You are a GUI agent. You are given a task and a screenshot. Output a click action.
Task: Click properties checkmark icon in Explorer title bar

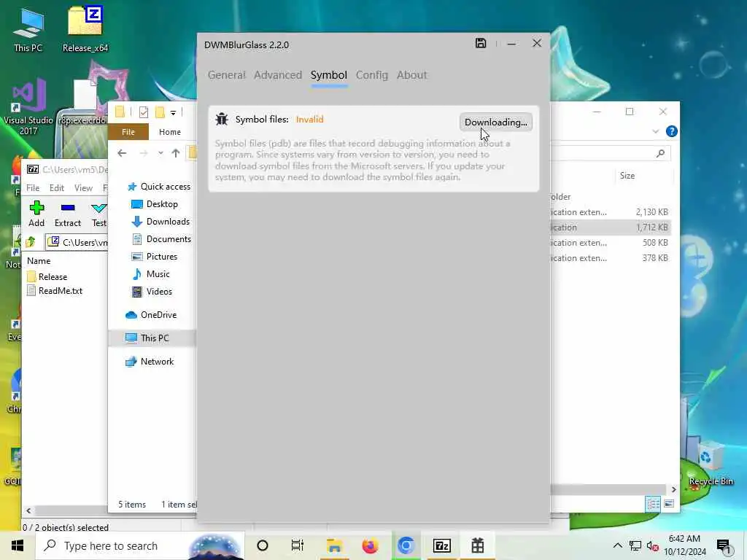click(x=144, y=112)
